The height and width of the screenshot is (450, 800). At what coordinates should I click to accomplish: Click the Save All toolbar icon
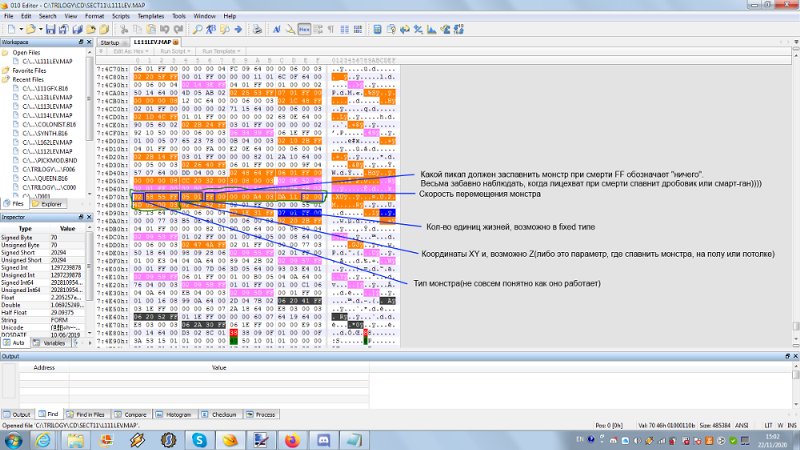(x=77, y=29)
